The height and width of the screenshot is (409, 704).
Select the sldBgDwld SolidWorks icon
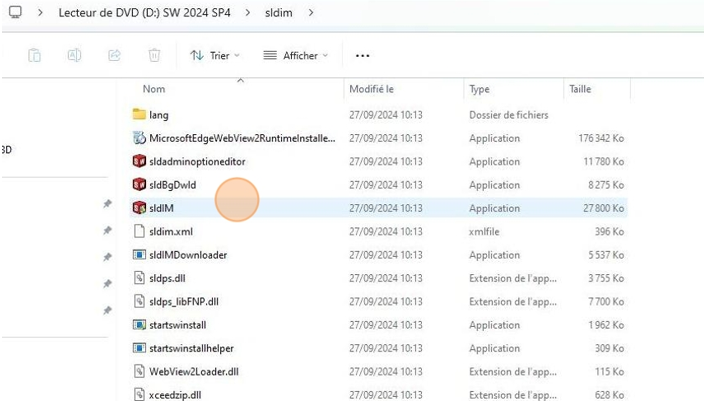coord(139,184)
